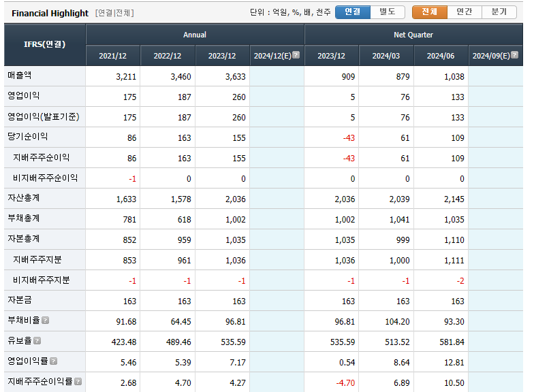Open help icon beside 지배주주순이익률 label
The image size is (534, 392).
(x=78, y=382)
